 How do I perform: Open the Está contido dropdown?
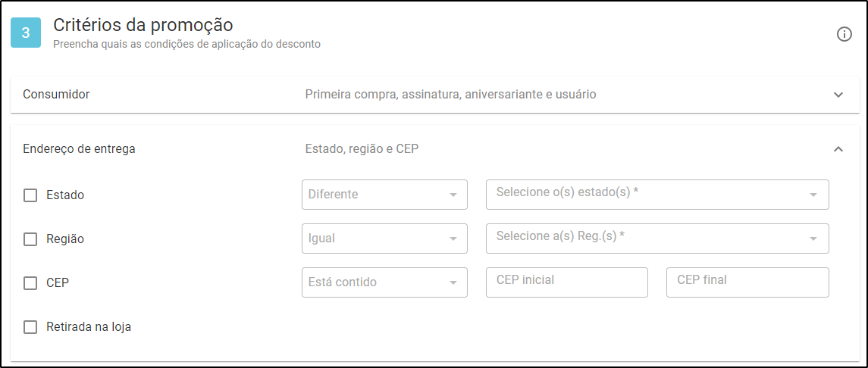[385, 282]
